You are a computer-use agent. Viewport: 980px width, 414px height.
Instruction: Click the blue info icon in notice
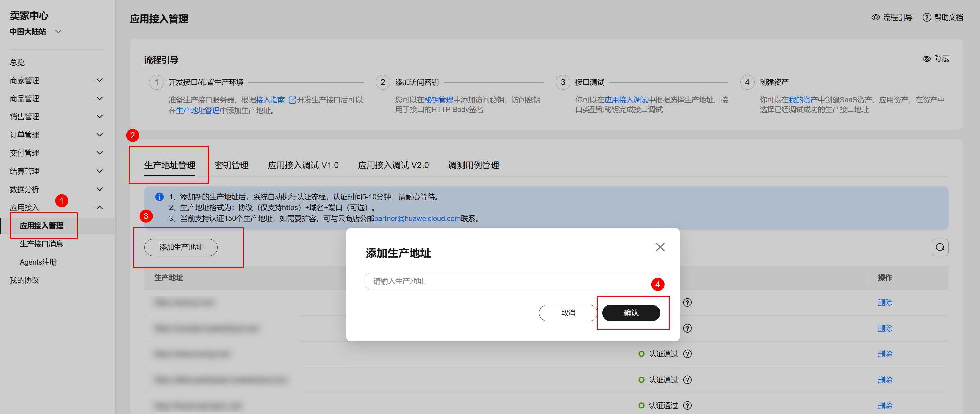pos(159,197)
